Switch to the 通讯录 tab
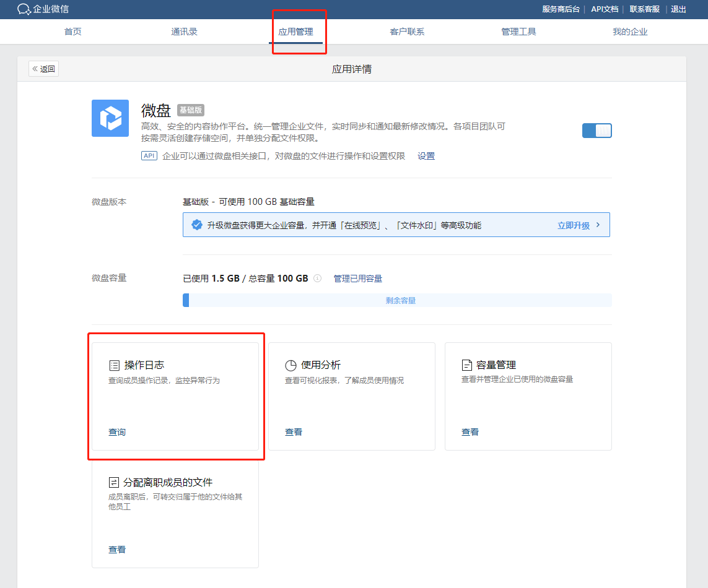The width and height of the screenshot is (708, 588). pos(184,31)
